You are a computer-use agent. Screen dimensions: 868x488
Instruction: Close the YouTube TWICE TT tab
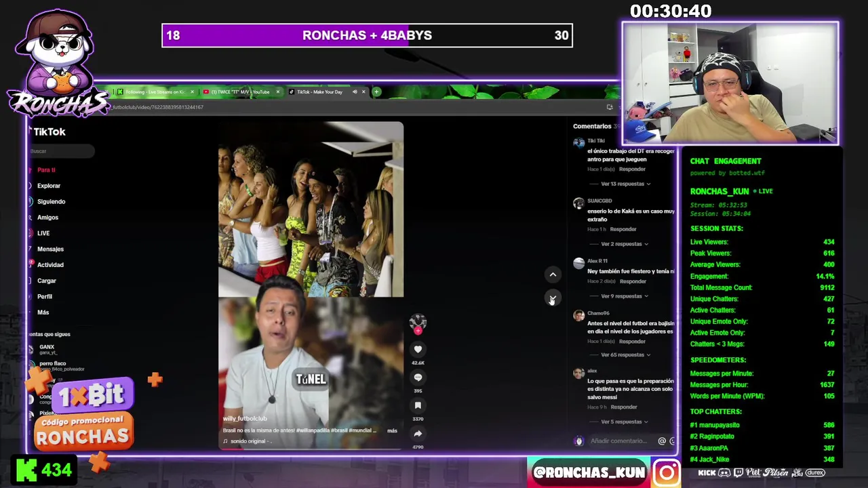[x=277, y=92]
